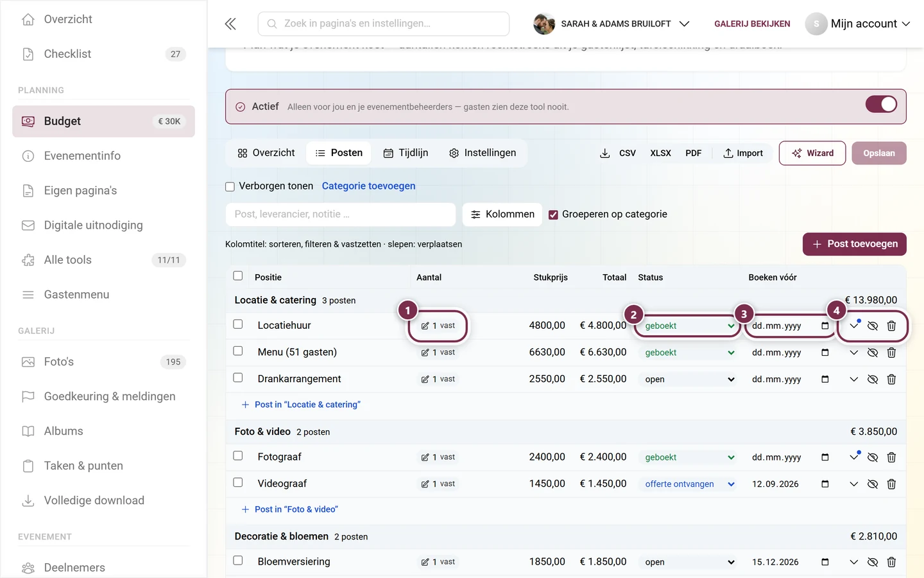The height and width of the screenshot is (578, 924).
Task: Tick the checkbox for Drankarrangement
Action: [x=238, y=378]
